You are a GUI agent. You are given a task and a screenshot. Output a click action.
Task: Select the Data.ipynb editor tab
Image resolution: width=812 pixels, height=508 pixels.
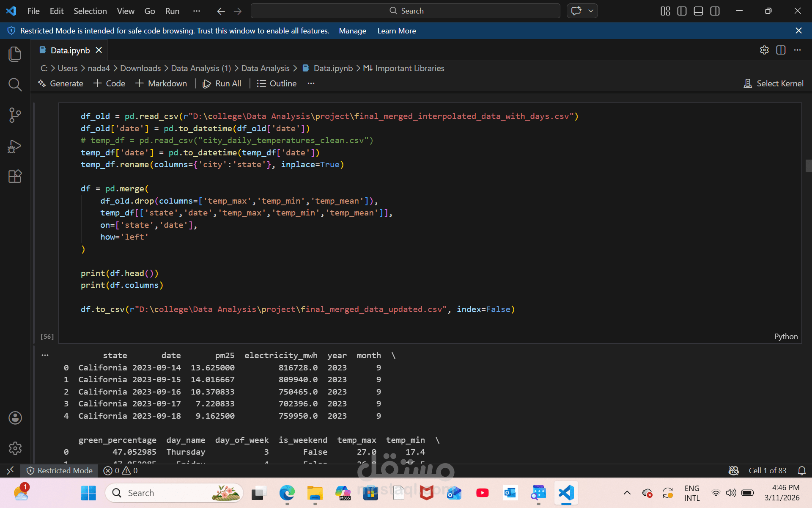[70, 50]
